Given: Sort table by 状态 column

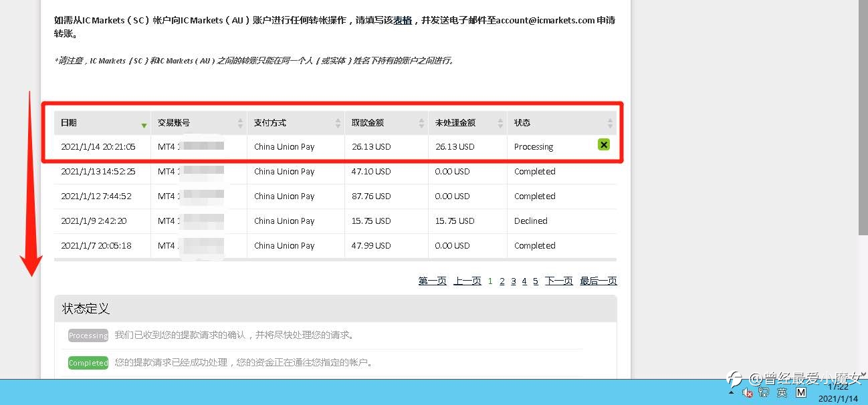Looking at the screenshot, I should 562,123.
